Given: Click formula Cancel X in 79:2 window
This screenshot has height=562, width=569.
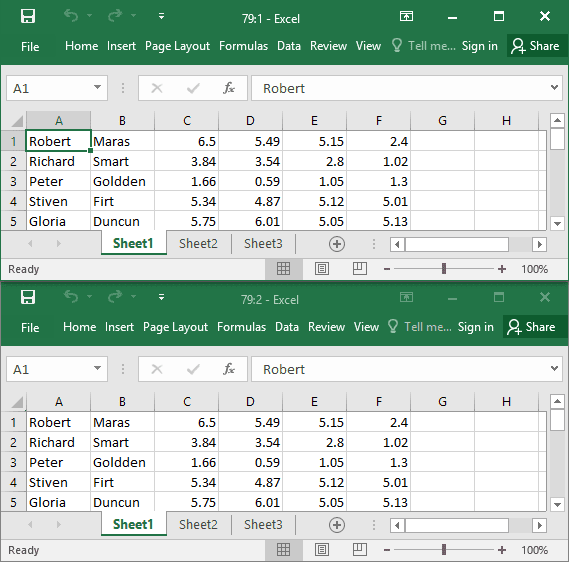Looking at the screenshot, I should click(157, 369).
